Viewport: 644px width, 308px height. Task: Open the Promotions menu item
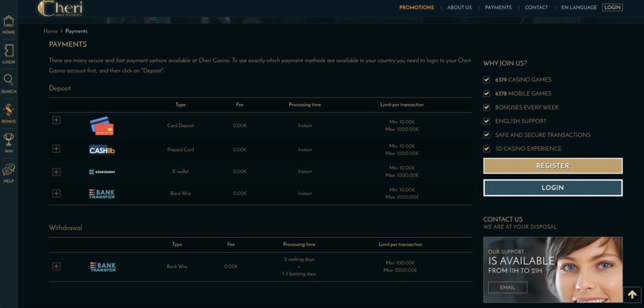tap(416, 8)
